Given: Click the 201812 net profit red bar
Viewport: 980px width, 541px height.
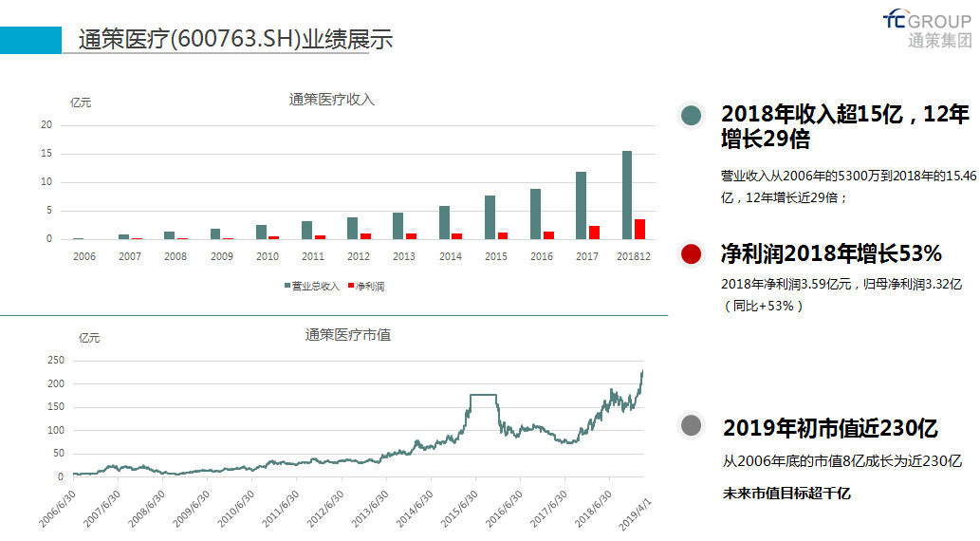Looking at the screenshot, I should 640,229.
